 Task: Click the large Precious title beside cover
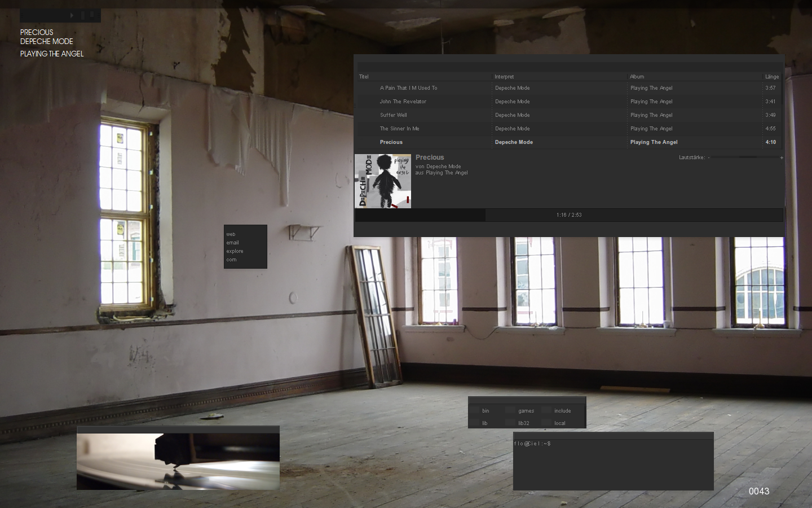pyautogui.click(x=430, y=157)
